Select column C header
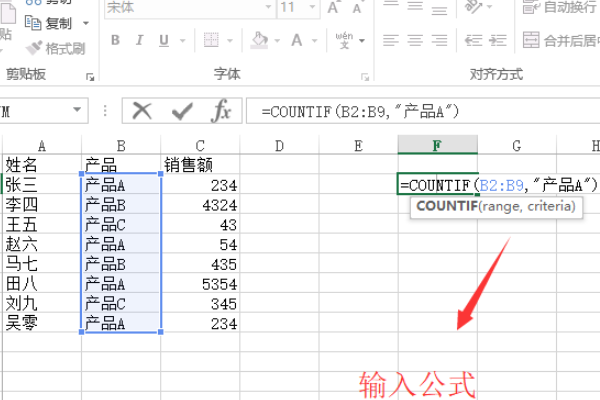600x400 pixels. click(x=200, y=145)
